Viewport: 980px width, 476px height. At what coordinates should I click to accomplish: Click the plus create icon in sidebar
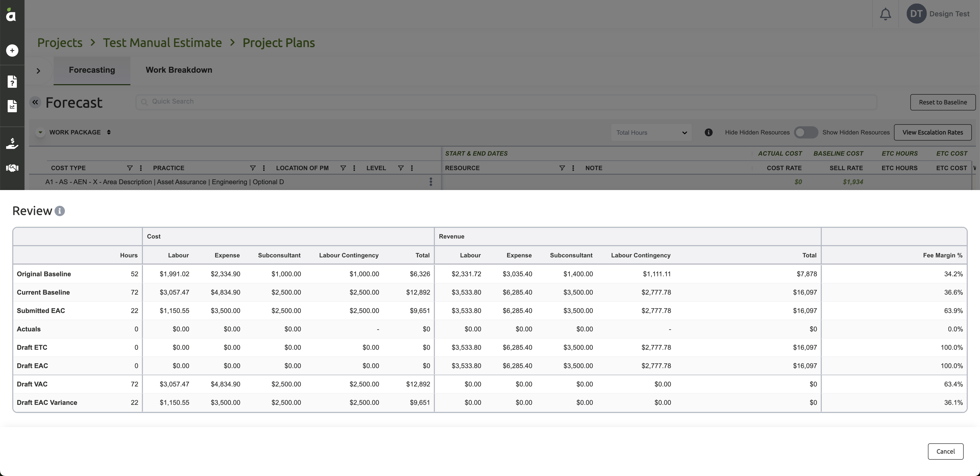coord(12,51)
